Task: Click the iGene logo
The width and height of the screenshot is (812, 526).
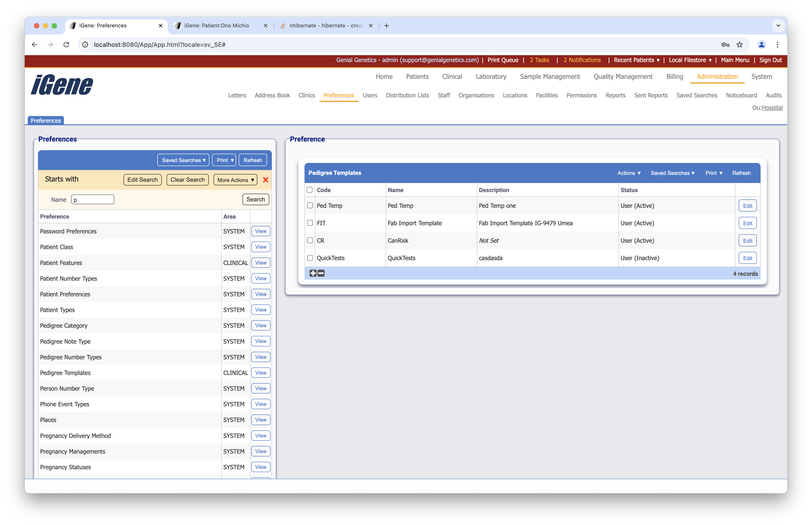Action: point(61,85)
